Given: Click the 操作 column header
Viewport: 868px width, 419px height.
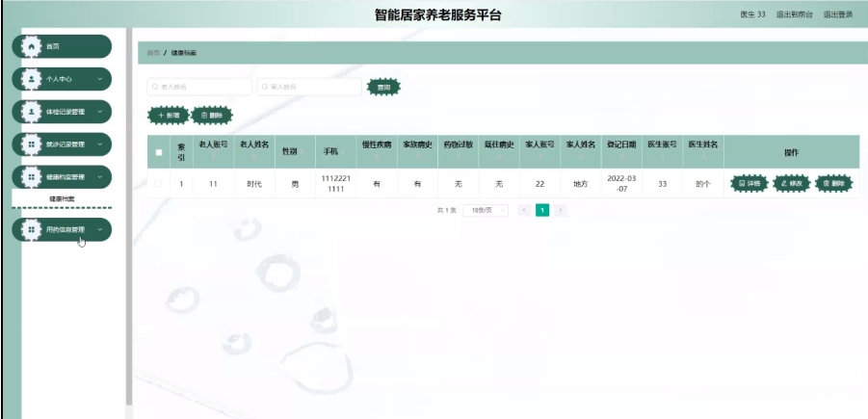Looking at the screenshot, I should (x=792, y=152).
